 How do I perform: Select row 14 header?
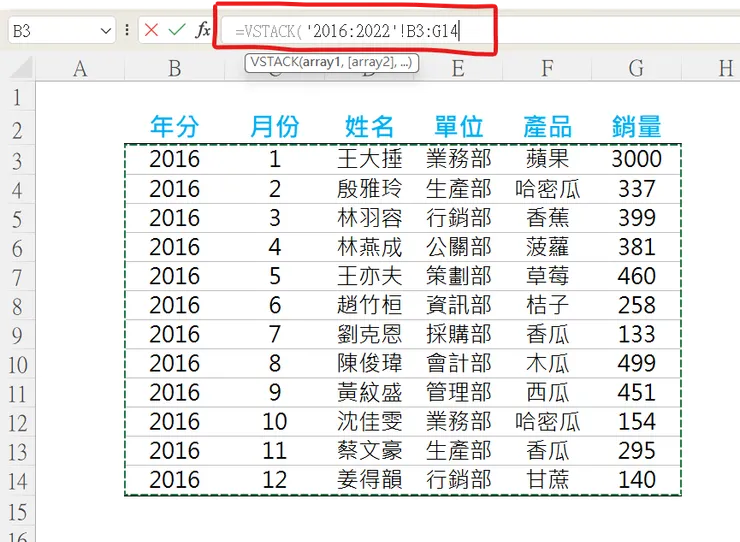point(17,481)
